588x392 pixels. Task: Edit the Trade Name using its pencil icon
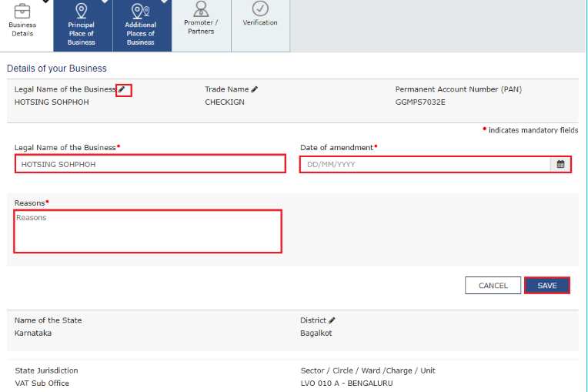[255, 89]
